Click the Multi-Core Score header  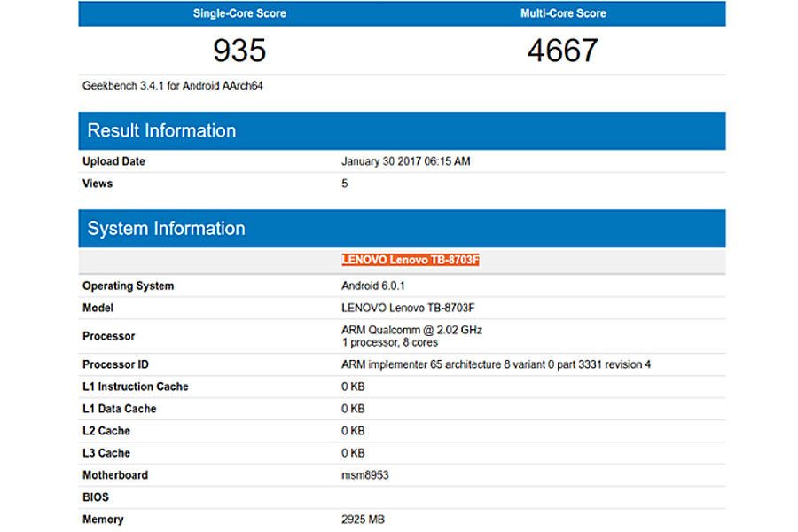(x=563, y=13)
